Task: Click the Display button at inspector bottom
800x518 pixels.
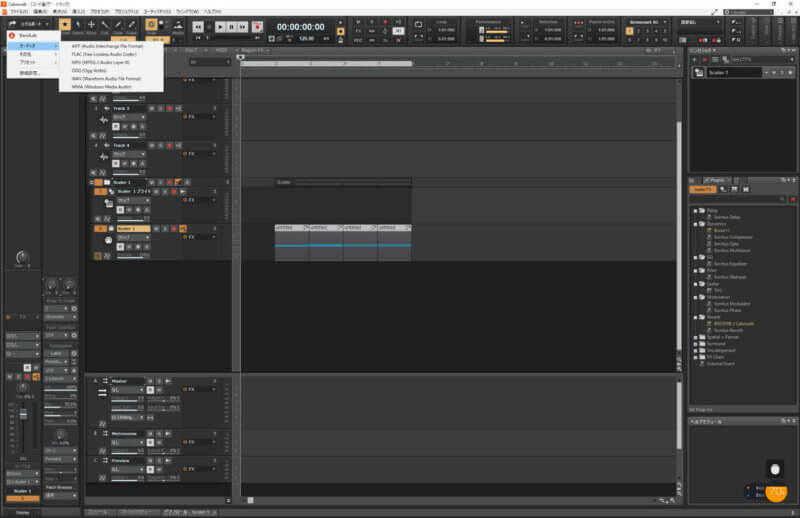Action: pyautogui.click(x=22, y=512)
